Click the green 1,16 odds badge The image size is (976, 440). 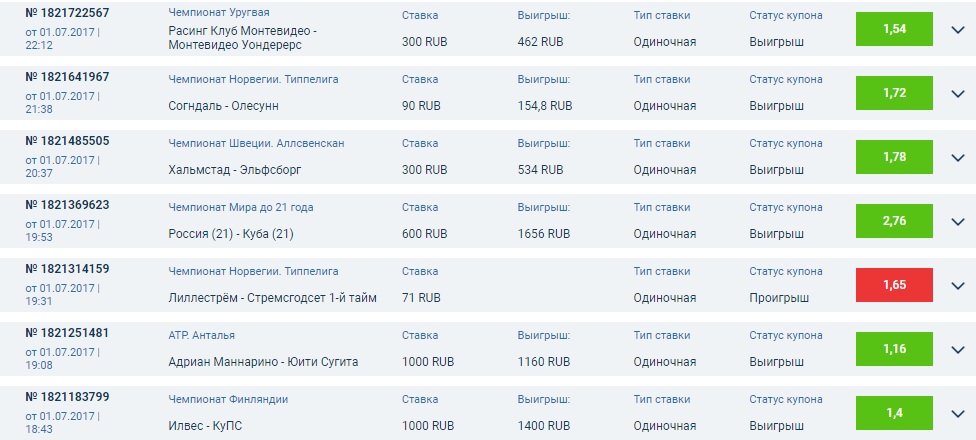(x=894, y=349)
